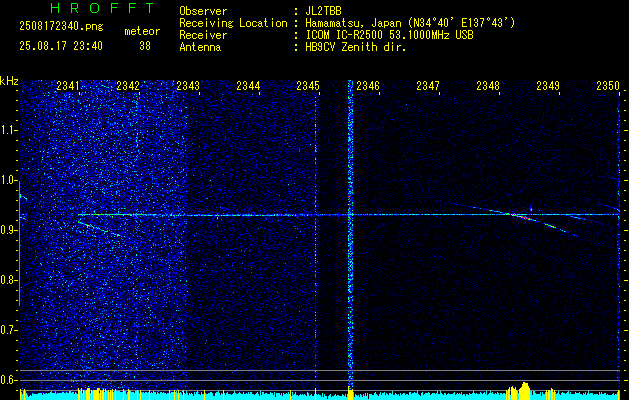629x400 pixels.
Task: Click the observer callsign JL2TBB
Action: click(323, 11)
